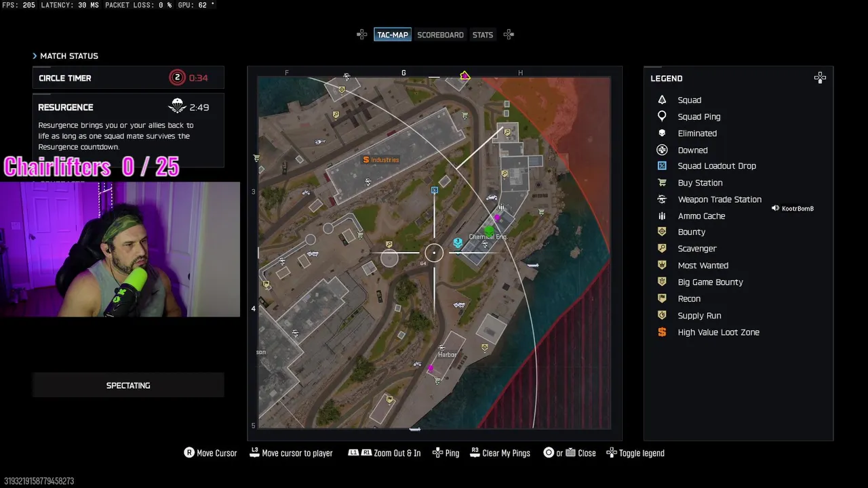
Task: Click the Big Game Bounty legend label
Action: coord(710,282)
